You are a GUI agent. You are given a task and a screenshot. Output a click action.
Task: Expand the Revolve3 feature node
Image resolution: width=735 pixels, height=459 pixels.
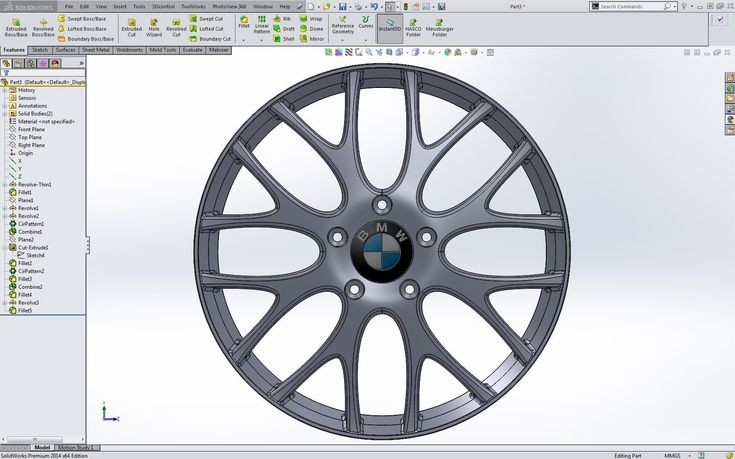click(5, 303)
